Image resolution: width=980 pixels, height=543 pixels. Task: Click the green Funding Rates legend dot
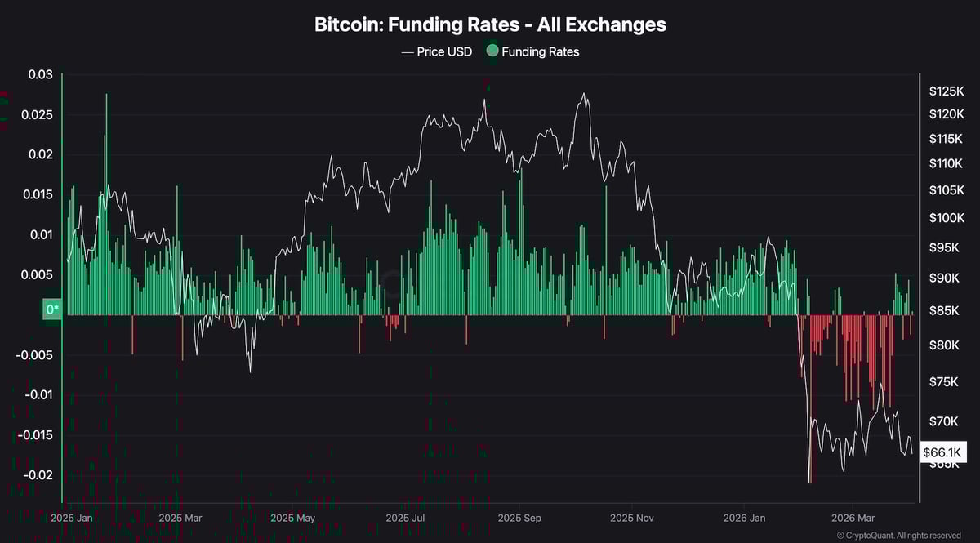pos(492,51)
